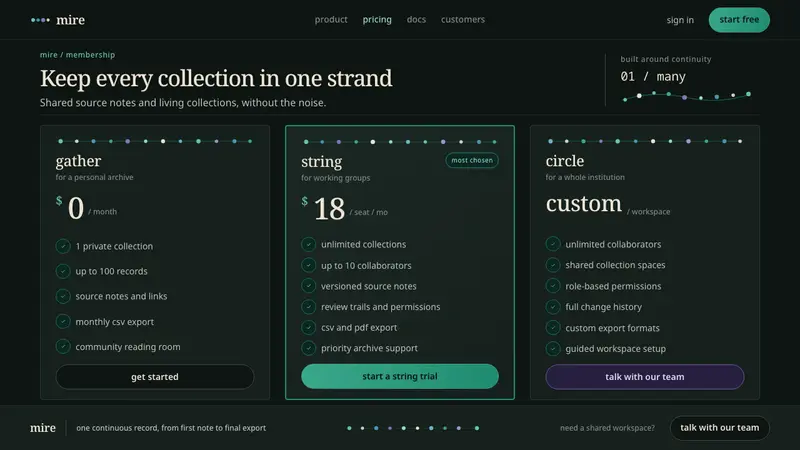
Task: Click the gather plan title
Action: [78, 161]
